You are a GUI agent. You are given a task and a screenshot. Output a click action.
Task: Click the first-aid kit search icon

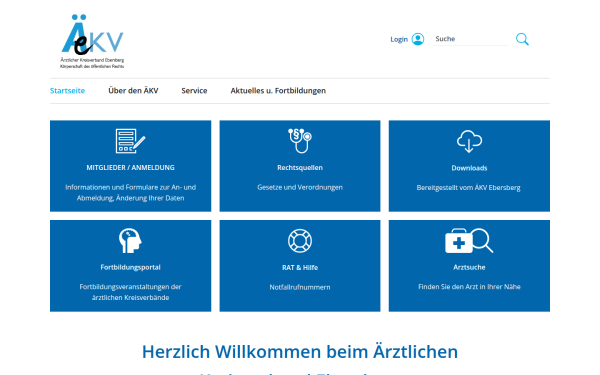(x=469, y=241)
